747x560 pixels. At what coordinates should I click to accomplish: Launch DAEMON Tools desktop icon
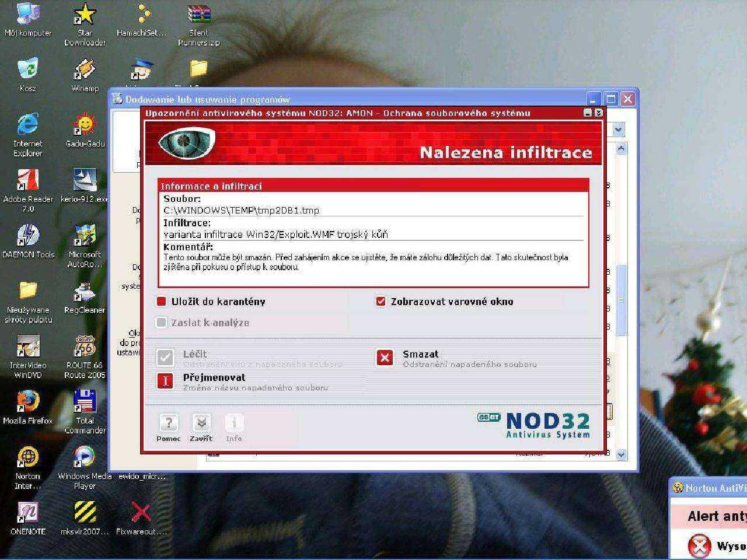pyautogui.click(x=27, y=241)
